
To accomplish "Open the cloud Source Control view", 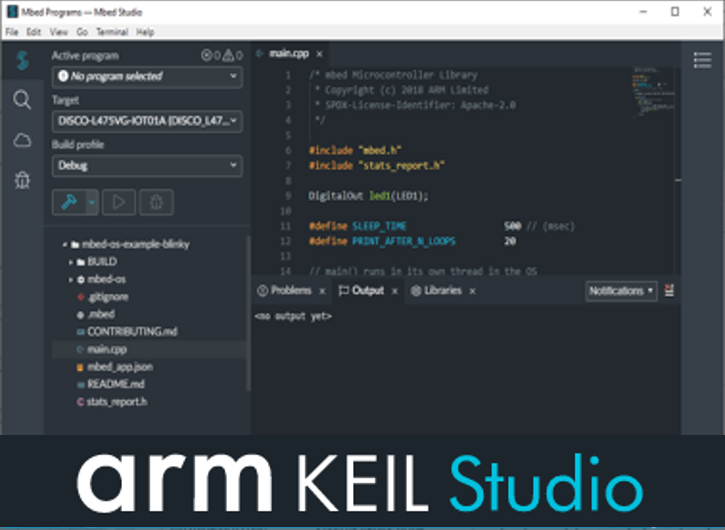I will 22,140.
